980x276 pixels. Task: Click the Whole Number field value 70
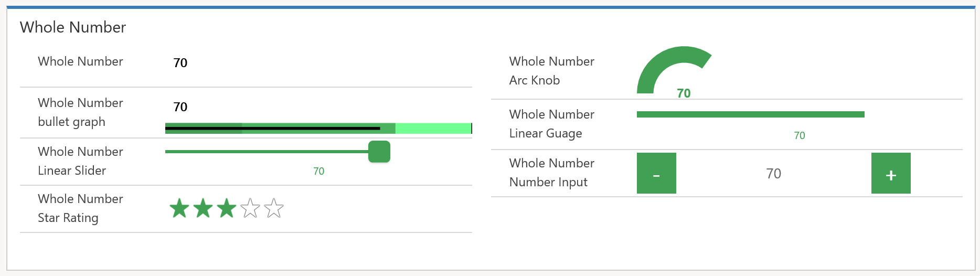click(180, 63)
